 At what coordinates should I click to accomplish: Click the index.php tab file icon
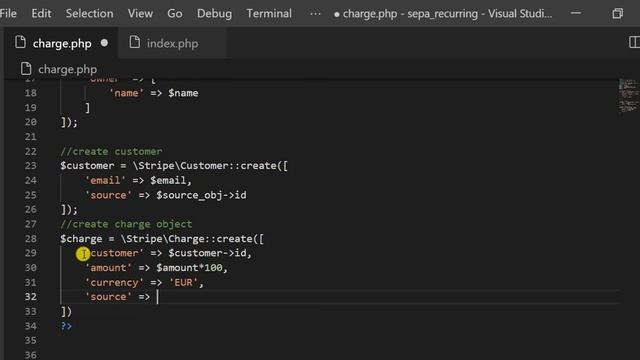(x=135, y=42)
